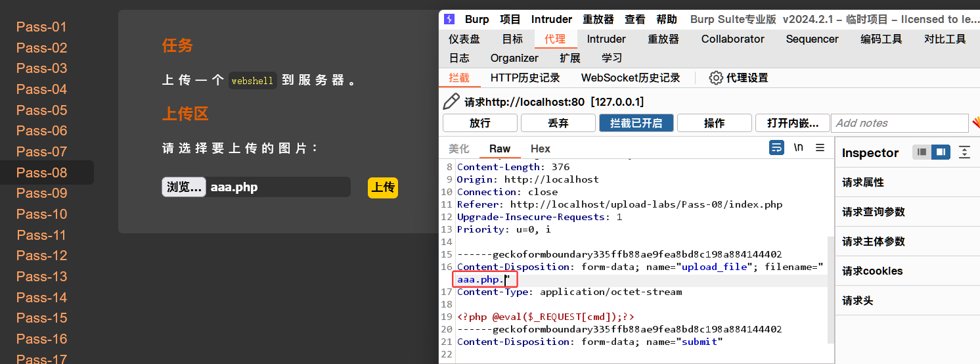
Task: Switch editor to Raw view
Action: tap(500, 148)
